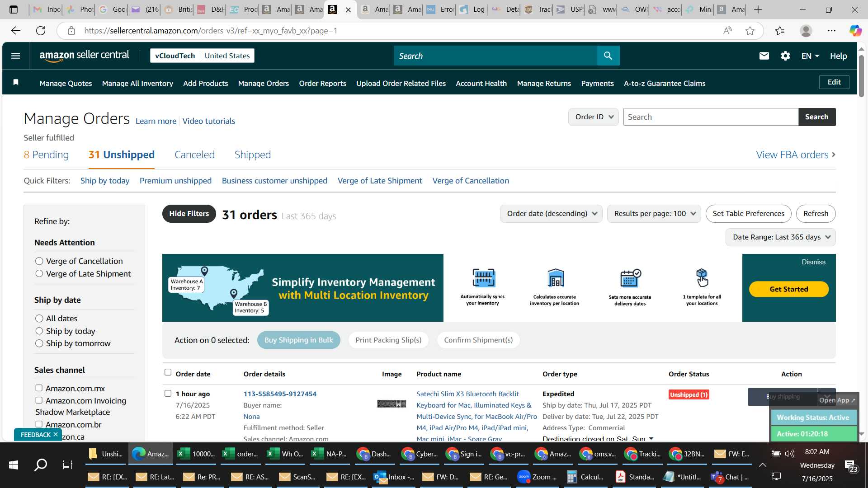This screenshot has width=868, height=488.
Task: Switch to the Canceled tab
Action: tap(194, 155)
